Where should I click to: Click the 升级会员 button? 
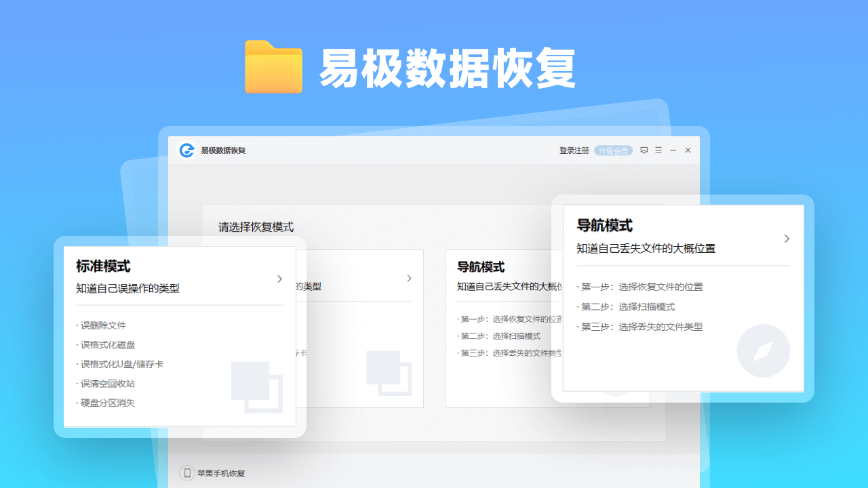click(613, 150)
